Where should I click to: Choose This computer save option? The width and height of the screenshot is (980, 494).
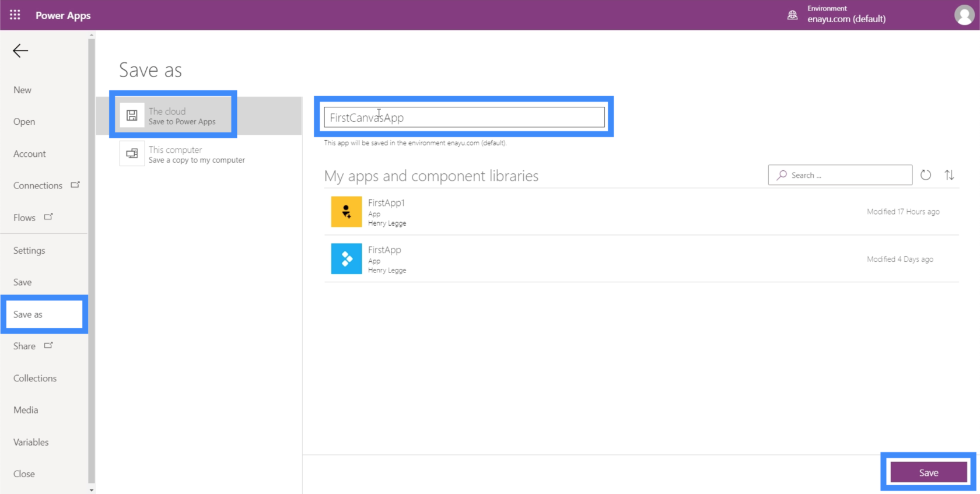pos(199,154)
